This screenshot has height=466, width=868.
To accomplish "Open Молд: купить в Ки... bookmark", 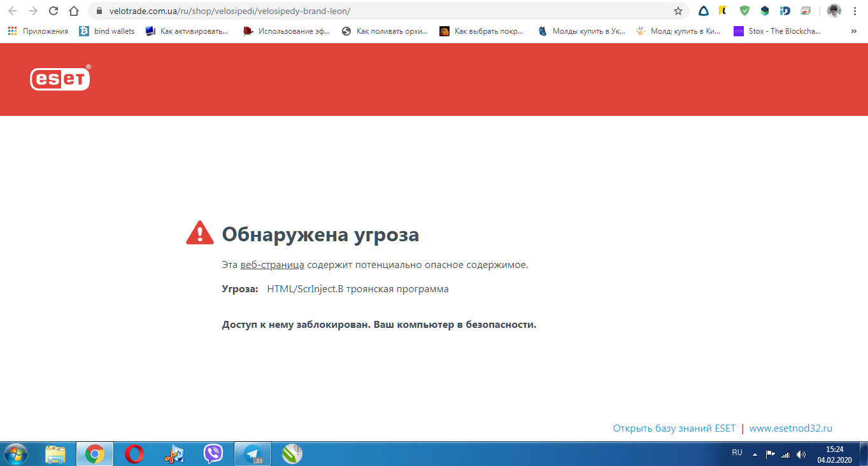I will click(x=679, y=31).
